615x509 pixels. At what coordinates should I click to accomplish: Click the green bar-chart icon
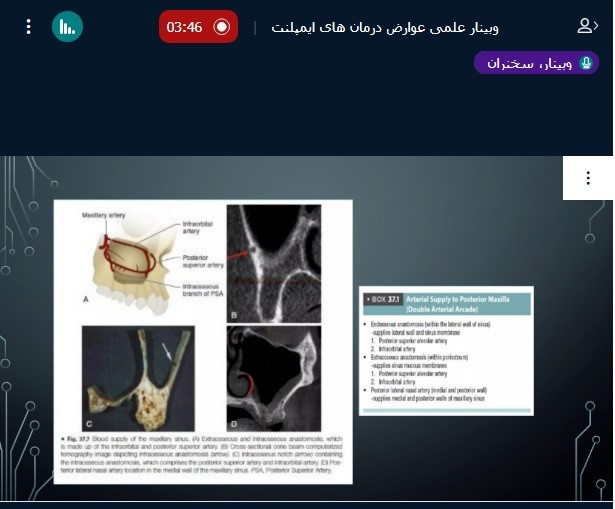coord(67,26)
